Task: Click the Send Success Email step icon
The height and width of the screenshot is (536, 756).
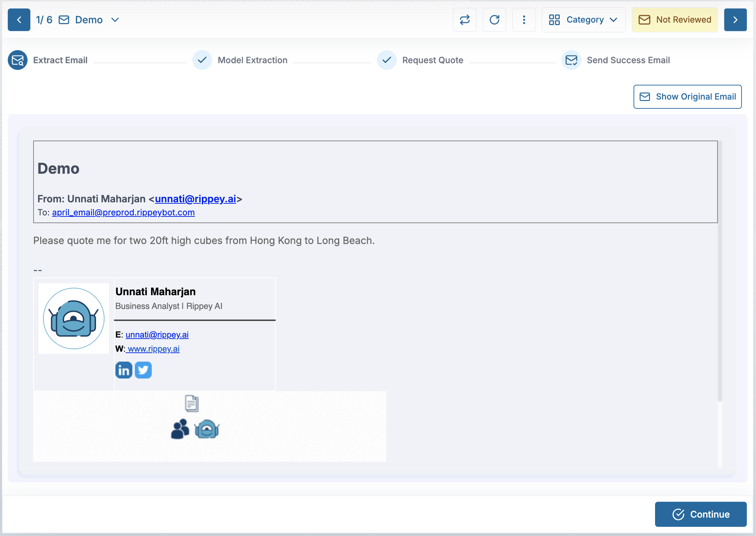Action: [x=571, y=60]
